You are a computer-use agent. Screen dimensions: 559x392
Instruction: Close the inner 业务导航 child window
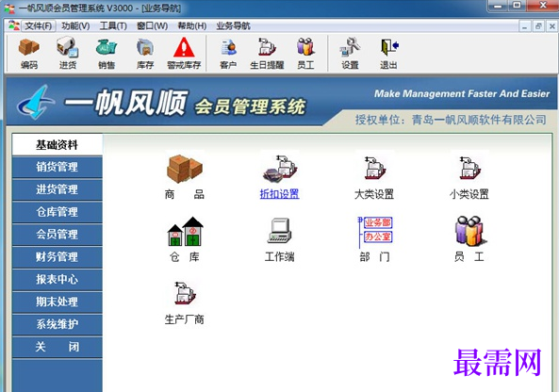tap(551, 26)
